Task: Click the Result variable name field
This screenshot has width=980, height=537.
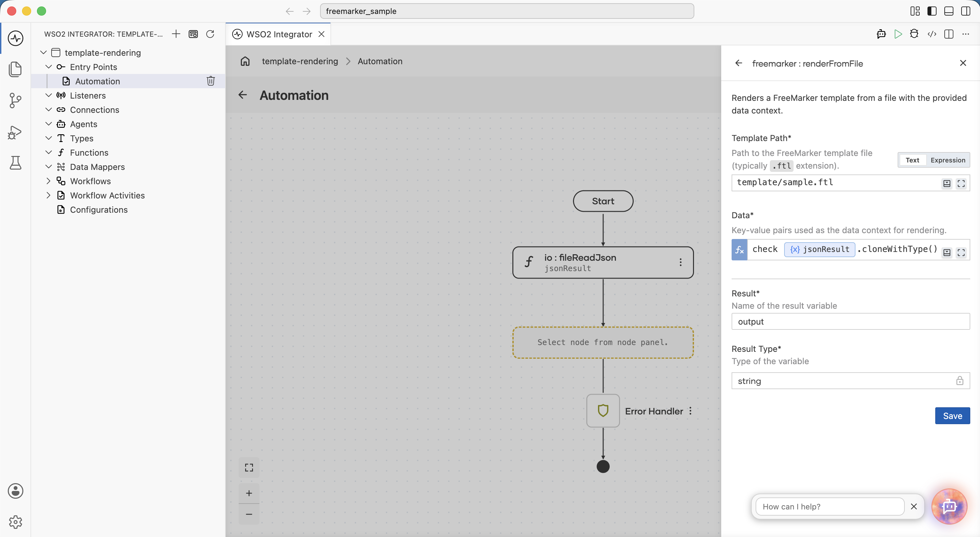Action: point(851,322)
